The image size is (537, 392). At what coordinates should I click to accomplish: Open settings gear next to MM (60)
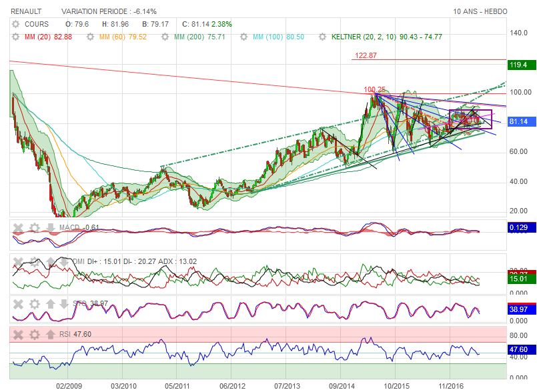click(91, 37)
